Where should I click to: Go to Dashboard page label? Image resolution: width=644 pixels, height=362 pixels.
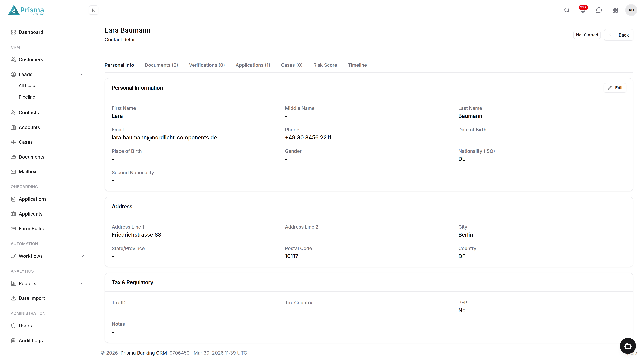point(31,32)
